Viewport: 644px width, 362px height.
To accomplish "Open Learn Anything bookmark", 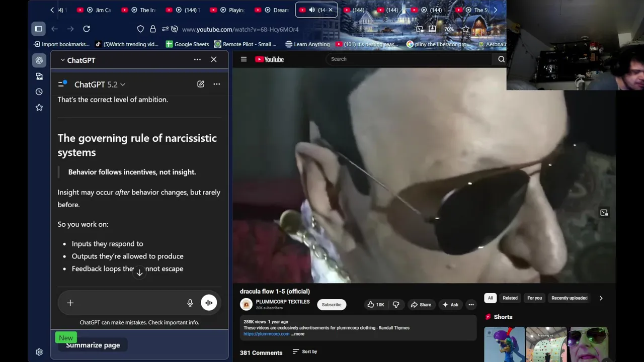I will [307, 44].
